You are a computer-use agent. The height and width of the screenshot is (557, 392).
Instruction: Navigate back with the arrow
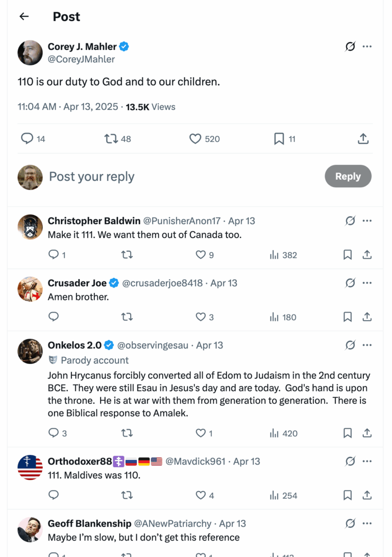pos(24,16)
